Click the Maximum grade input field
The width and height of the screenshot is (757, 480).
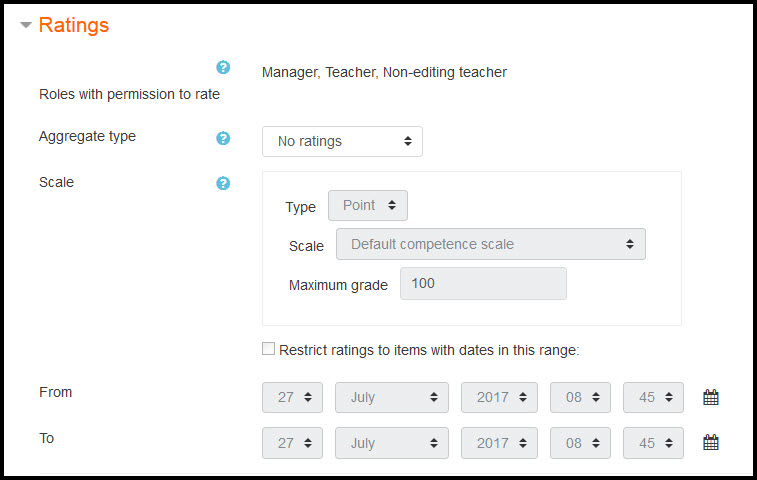pos(483,283)
